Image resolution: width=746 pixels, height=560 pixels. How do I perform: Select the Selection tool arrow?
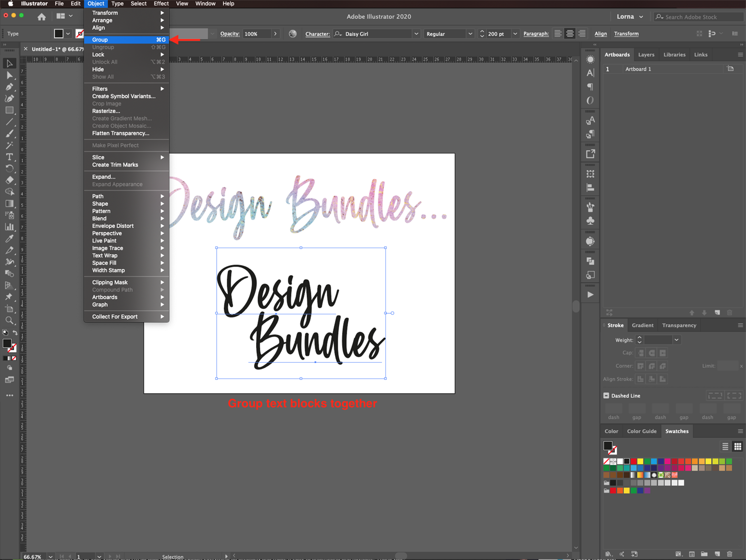click(9, 63)
